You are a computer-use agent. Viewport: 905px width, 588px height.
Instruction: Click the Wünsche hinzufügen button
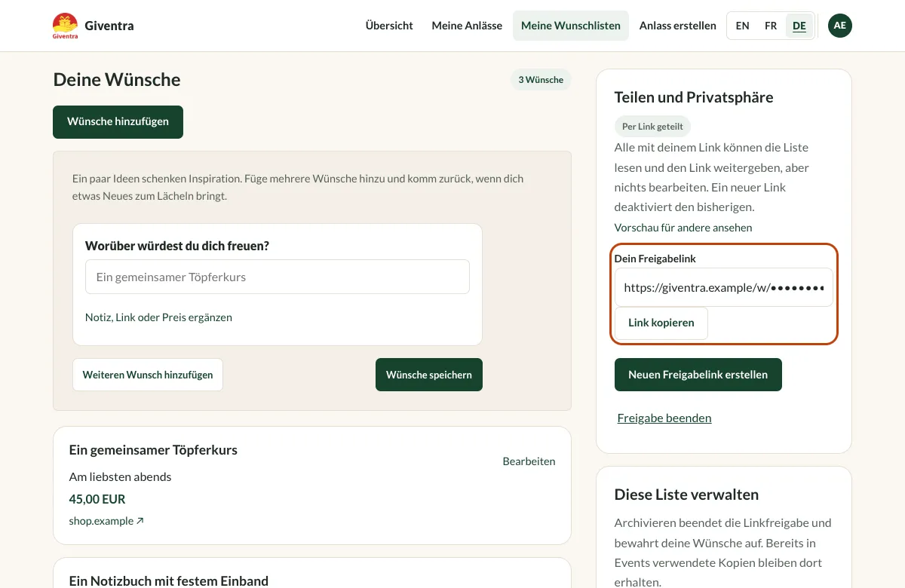pyautogui.click(x=118, y=122)
